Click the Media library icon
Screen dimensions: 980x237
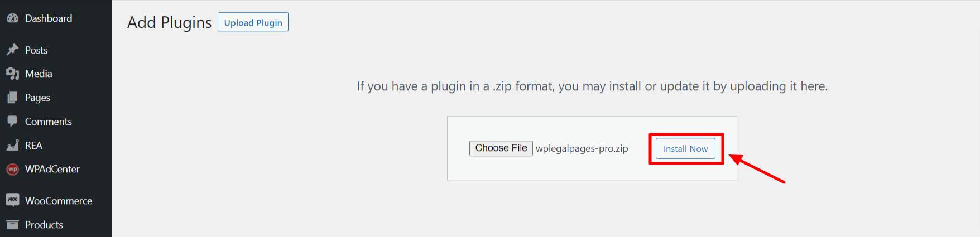(12, 74)
